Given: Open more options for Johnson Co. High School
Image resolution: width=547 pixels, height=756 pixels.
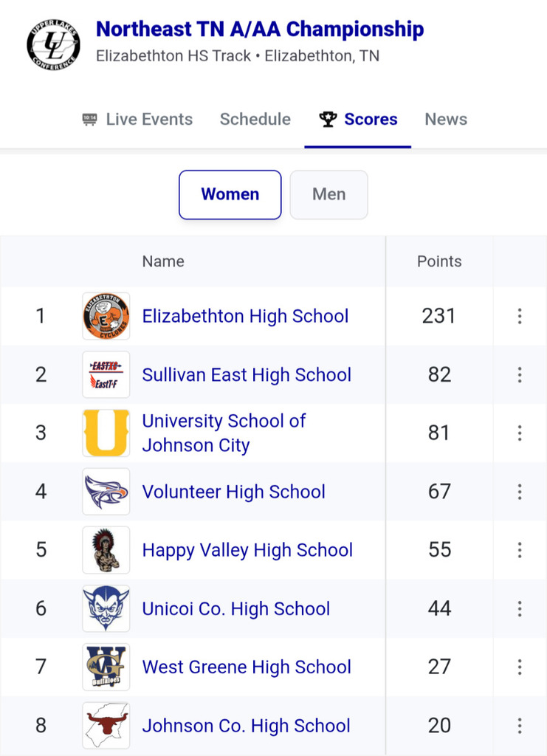Looking at the screenshot, I should point(520,725).
